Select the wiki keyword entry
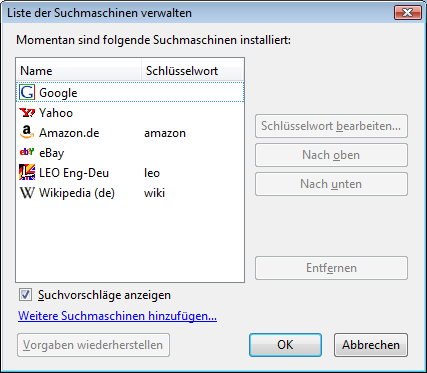This screenshot has height=373, width=427. [x=154, y=193]
